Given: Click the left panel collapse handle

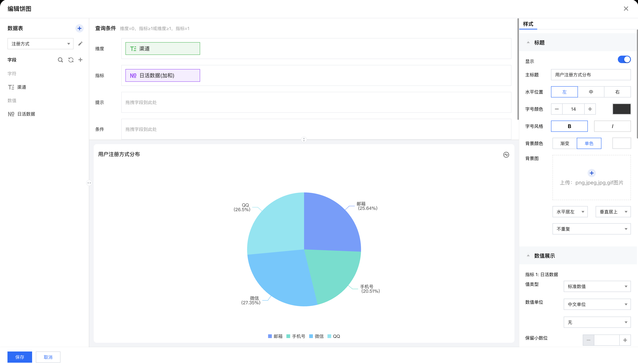Looking at the screenshot, I should [89, 183].
